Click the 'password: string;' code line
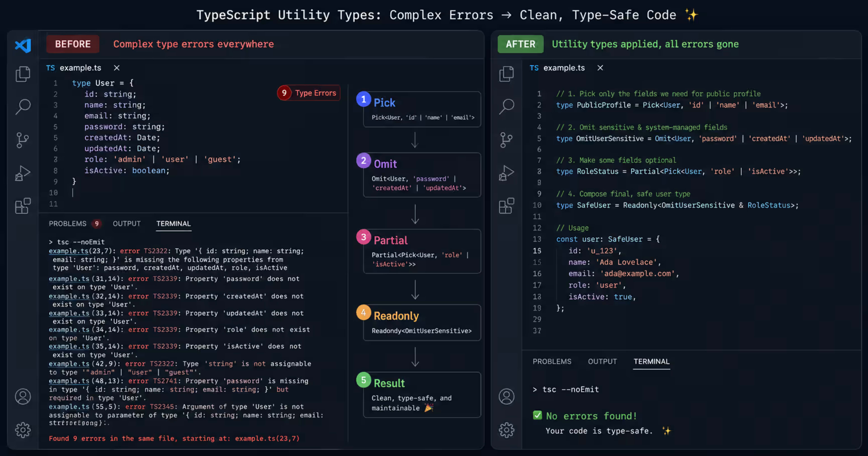 (124, 127)
